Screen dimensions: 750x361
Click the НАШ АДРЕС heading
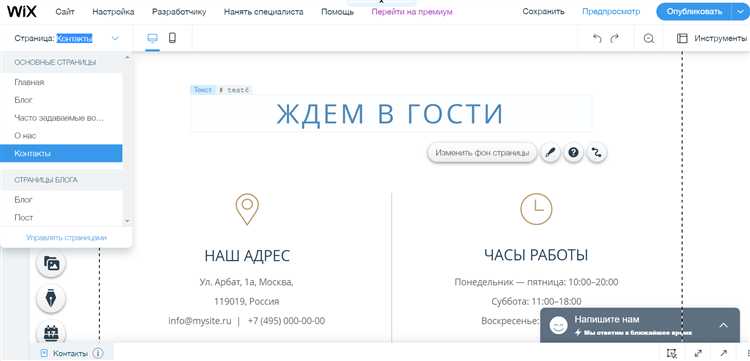coord(247,256)
